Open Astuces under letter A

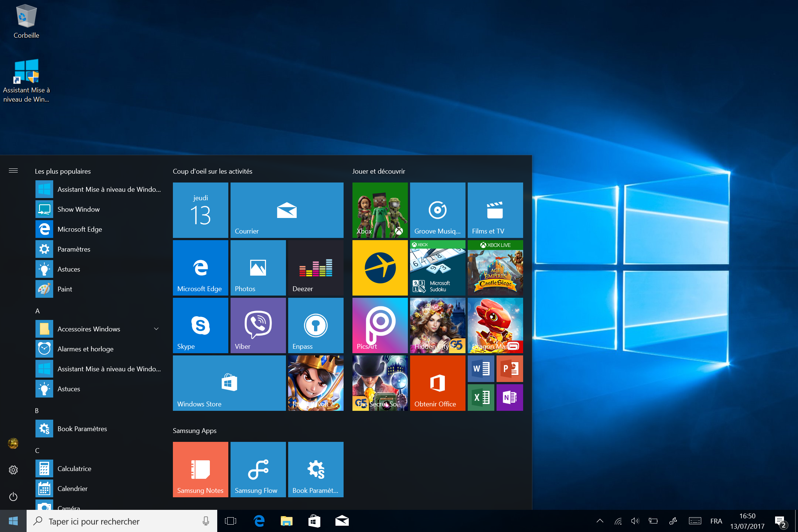99,389
